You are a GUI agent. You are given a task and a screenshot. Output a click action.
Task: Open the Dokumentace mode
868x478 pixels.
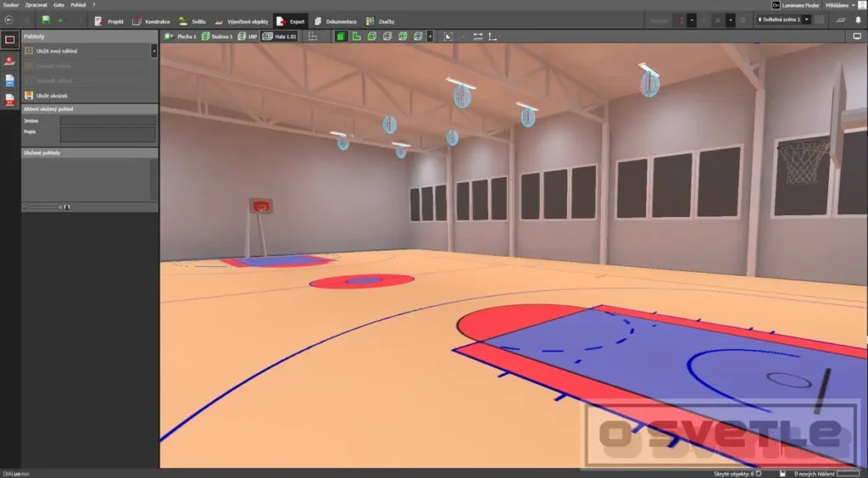pyautogui.click(x=336, y=21)
